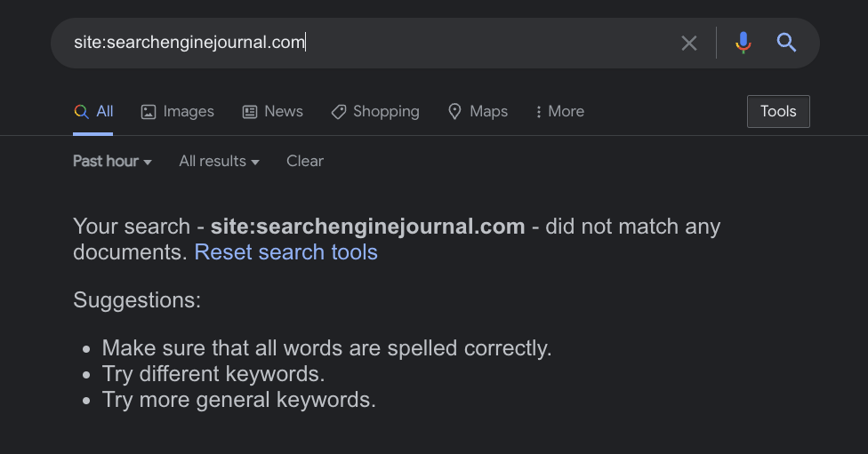
Task: Go to the Maps results tab
Action: (488, 112)
